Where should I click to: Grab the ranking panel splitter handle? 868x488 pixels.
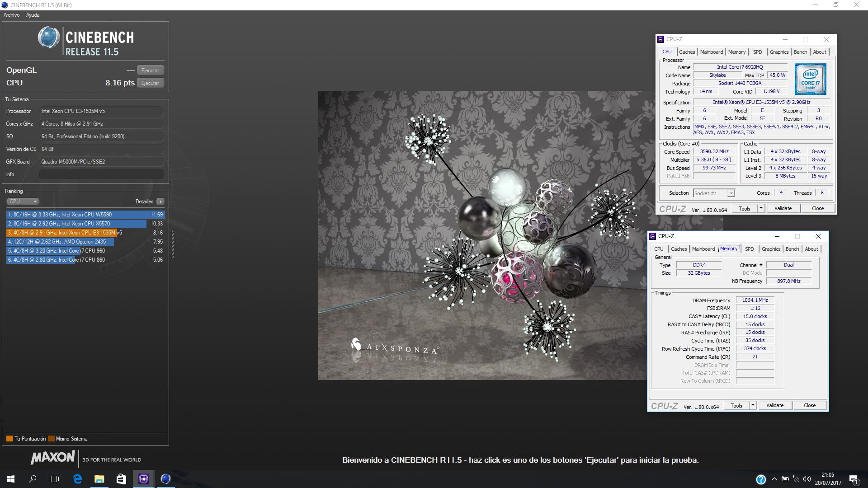[x=172, y=244]
